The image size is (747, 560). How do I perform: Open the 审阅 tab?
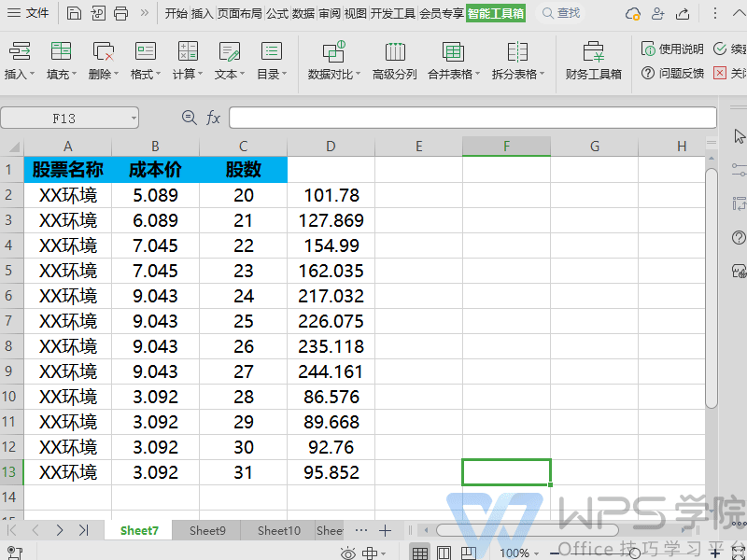click(x=330, y=13)
